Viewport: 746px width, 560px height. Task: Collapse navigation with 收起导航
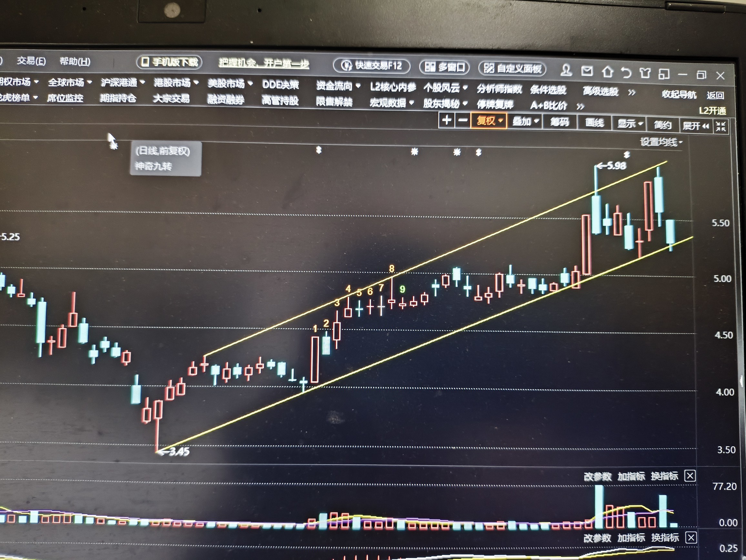[x=679, y=95]
